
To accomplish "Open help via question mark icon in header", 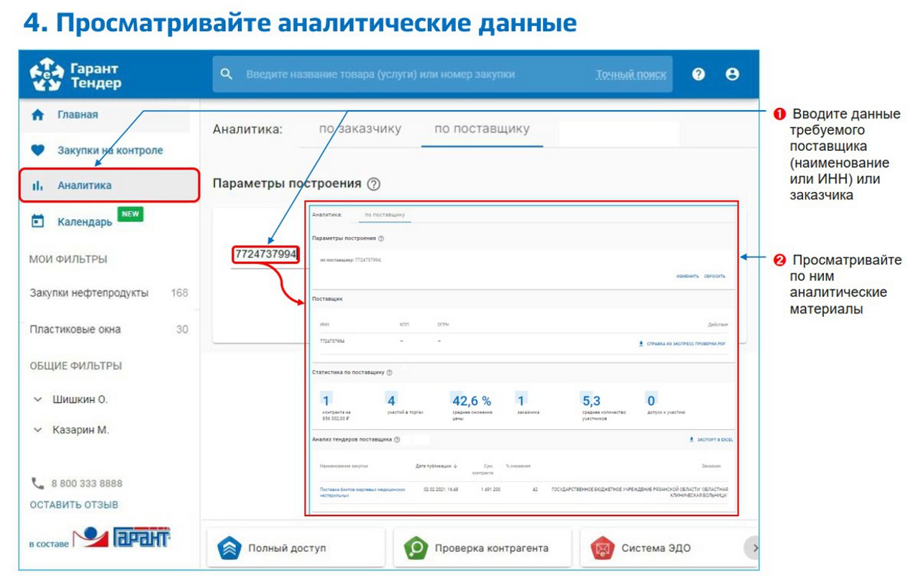I will tap(698, 74).
